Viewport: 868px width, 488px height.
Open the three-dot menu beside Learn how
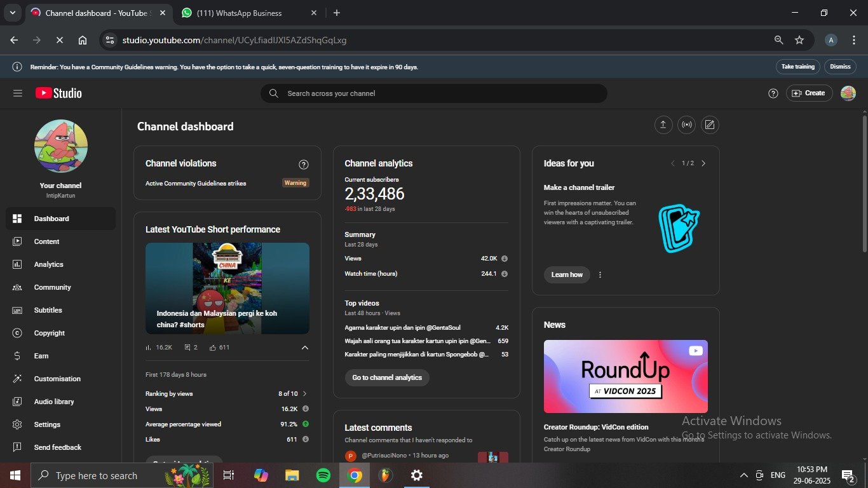click(600, 274)
